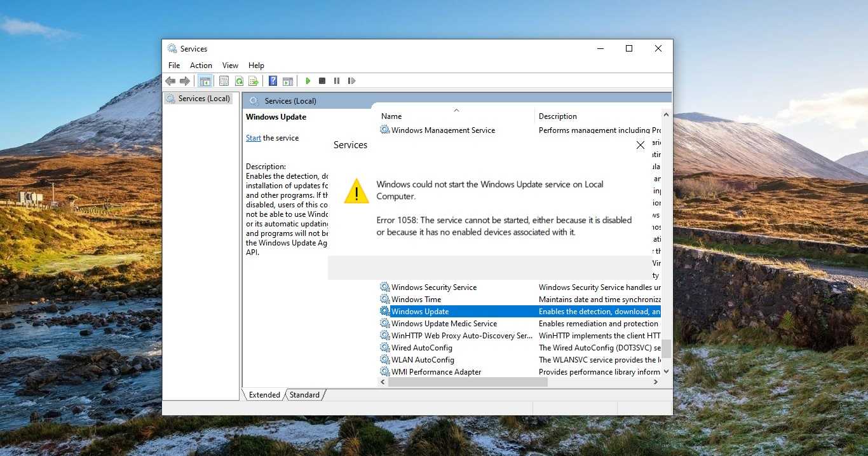The width and height of the screenshot is (868, 456).
Task: Toggle the Show/Hide Action Pane icon
Action: coord(288,81)
